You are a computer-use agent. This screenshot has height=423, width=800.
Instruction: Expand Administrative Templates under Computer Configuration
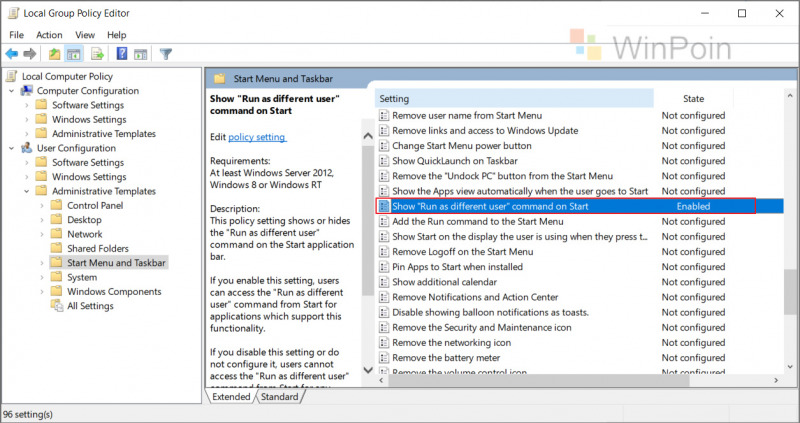(27, 134)
